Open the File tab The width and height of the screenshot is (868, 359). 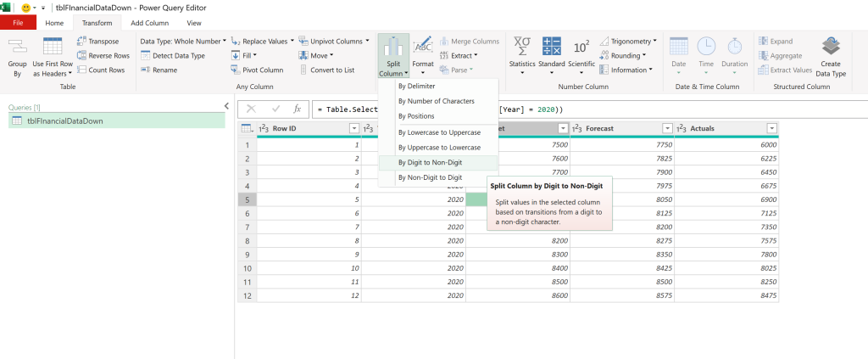coord(19,23)
